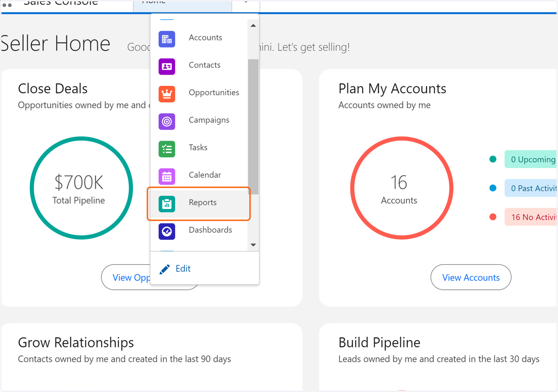This screenshot has width=558, height=392.
Task: Click the Grow Relationships heading
Action: click(76, 342)
